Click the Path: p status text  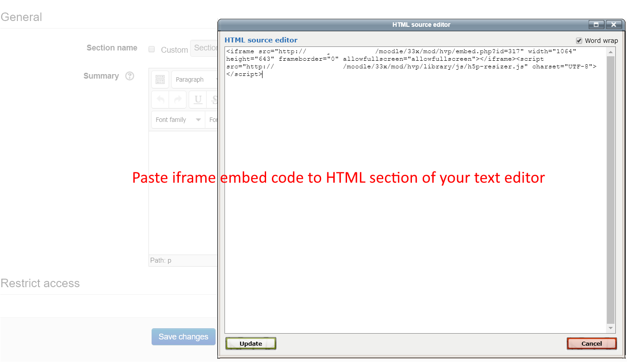pyautogui.click(x=161, y=260)
